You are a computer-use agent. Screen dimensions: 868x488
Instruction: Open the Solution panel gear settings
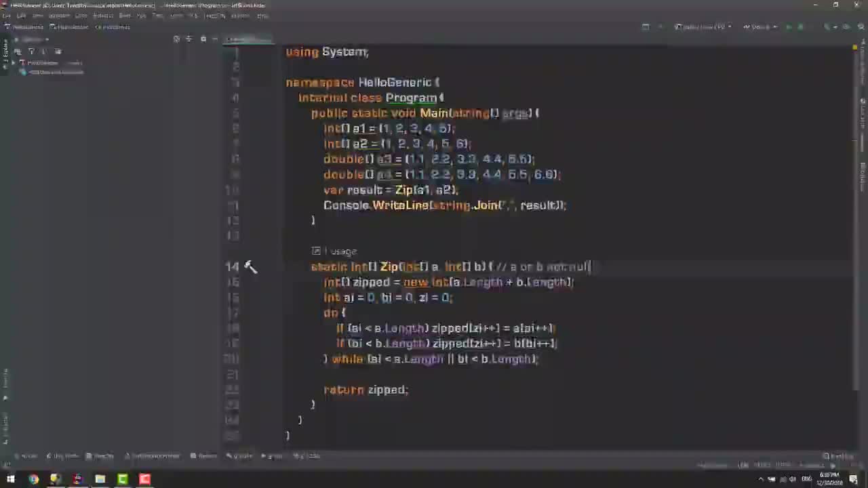203,39
